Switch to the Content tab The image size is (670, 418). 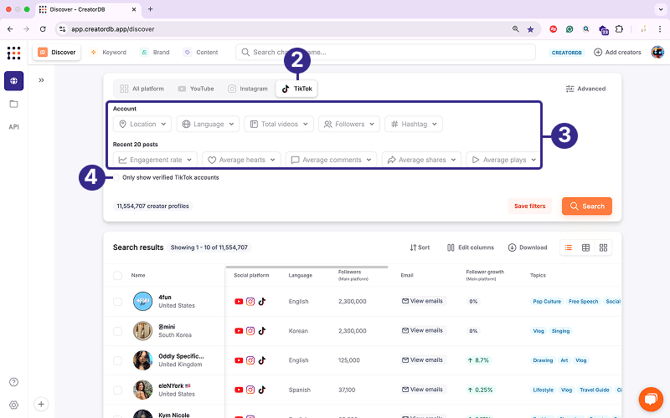click(x=201, y=52)
